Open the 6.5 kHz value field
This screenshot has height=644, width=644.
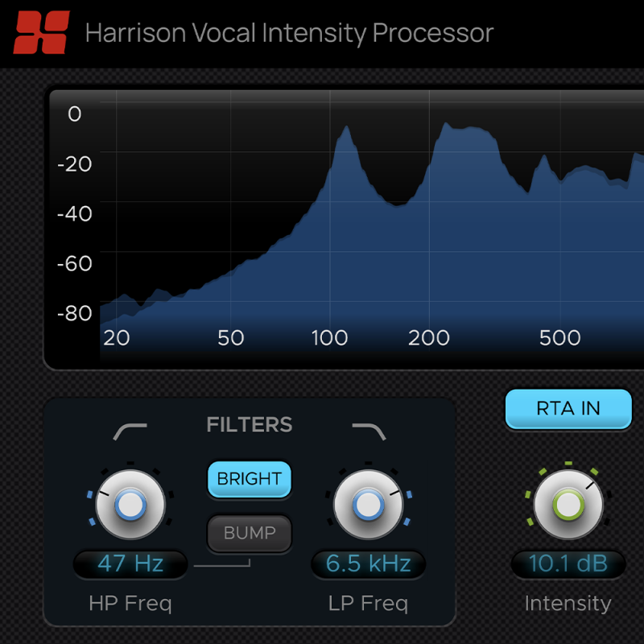click(x=368, y=564)
